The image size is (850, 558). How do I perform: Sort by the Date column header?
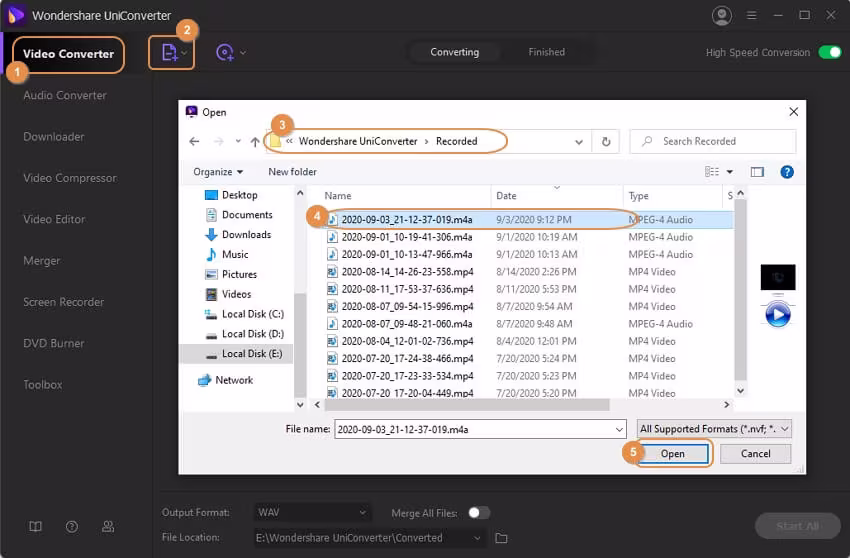pyautogui.click(x=506, y=196)
